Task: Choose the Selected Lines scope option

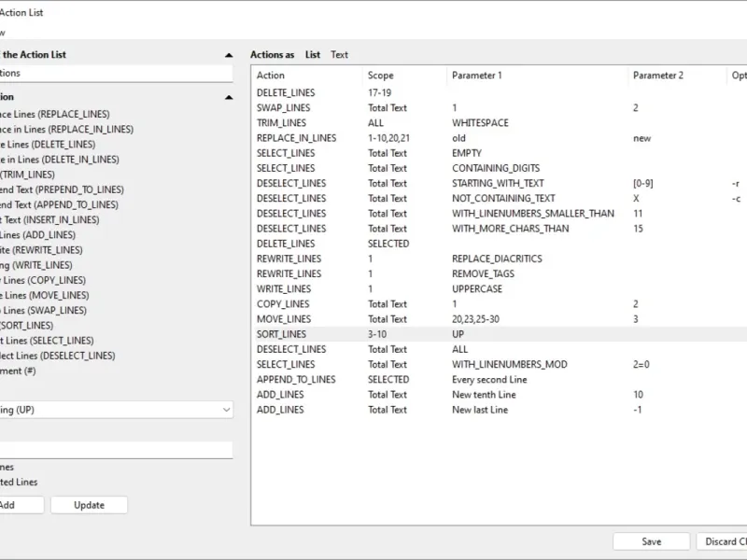Action: [19, 483]
